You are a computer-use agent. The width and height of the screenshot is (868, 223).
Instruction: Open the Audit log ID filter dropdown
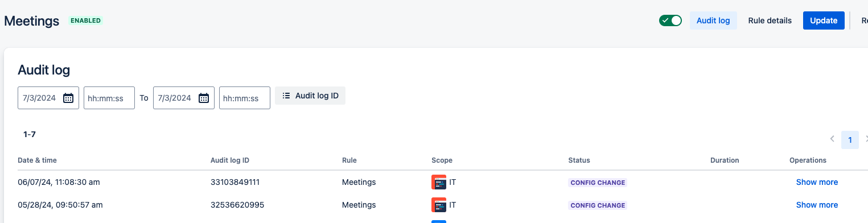[310, 96]
